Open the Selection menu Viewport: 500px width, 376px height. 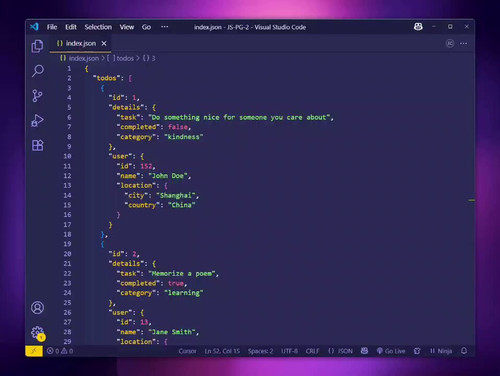tap(98, 27)
